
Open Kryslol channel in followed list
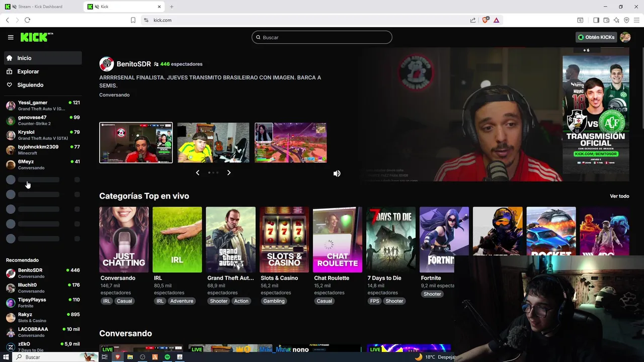point(43,135)
